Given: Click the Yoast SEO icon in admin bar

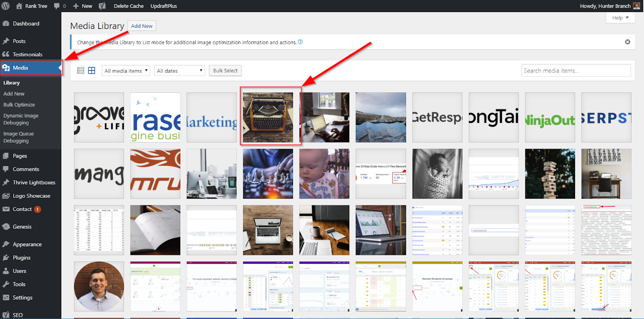Looking at the screenshot, I should point(102,6).
